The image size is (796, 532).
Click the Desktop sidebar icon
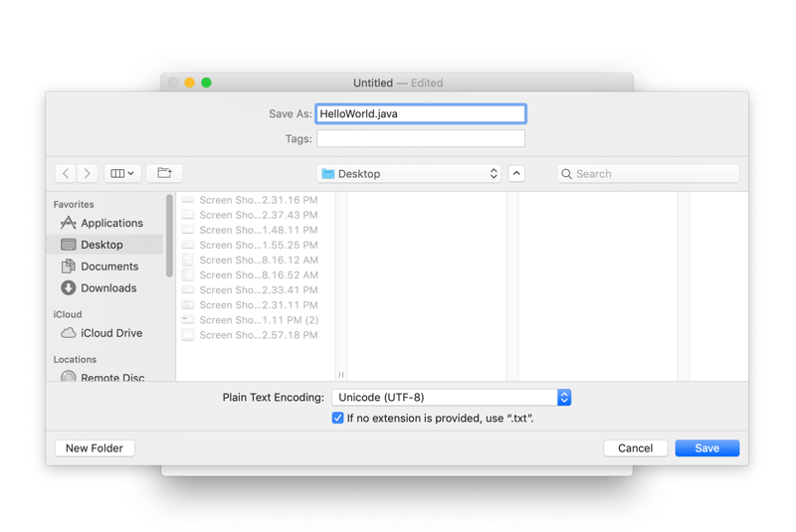[68, 245]
